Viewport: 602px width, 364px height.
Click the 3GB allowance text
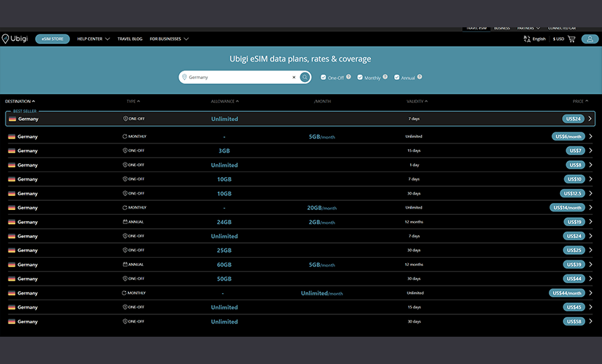coord(224,151)
